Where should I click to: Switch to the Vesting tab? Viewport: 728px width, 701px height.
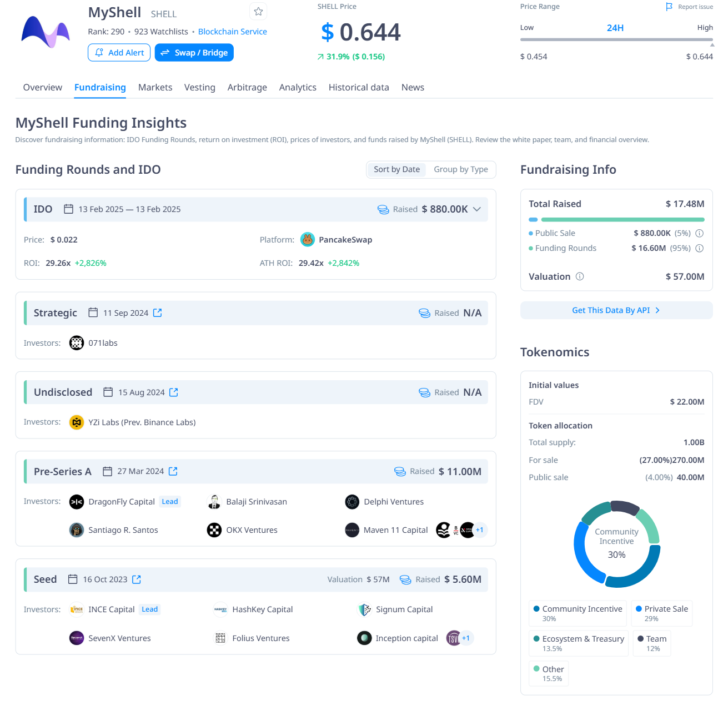[200, 87]
